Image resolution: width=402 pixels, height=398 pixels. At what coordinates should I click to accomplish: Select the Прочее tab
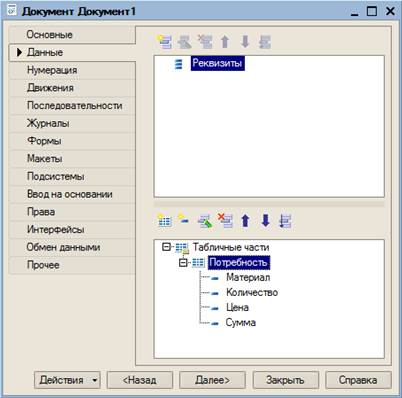[72, 265]
